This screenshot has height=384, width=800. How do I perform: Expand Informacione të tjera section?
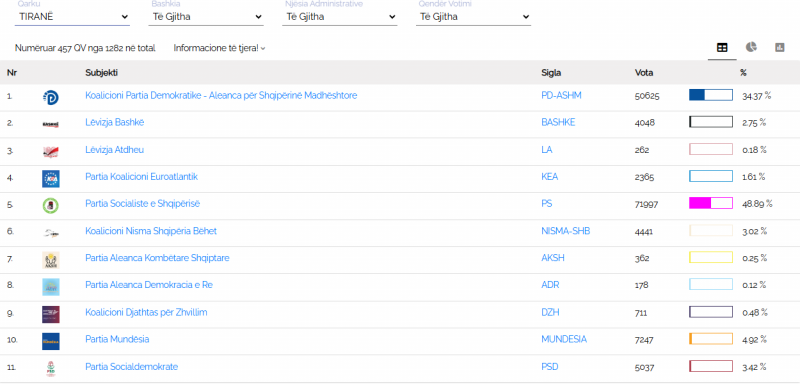coord(219,48)
